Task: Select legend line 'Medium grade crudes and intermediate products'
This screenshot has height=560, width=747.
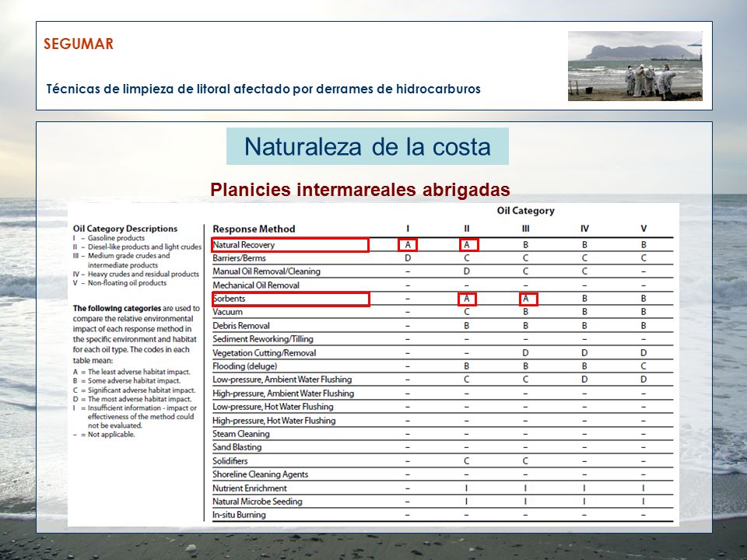Action: pyautogui.click(x=128, y=260)
